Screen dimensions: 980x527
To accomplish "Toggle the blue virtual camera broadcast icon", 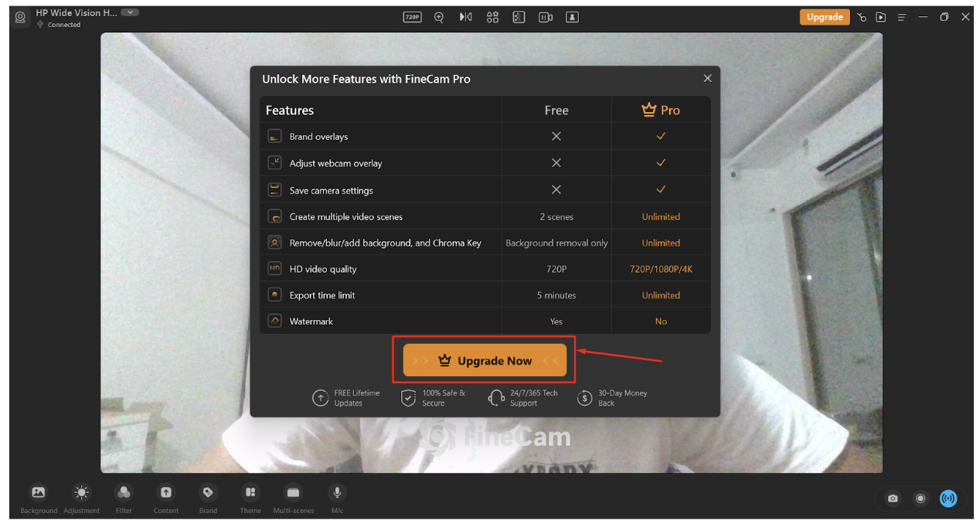I will point(948,498).
